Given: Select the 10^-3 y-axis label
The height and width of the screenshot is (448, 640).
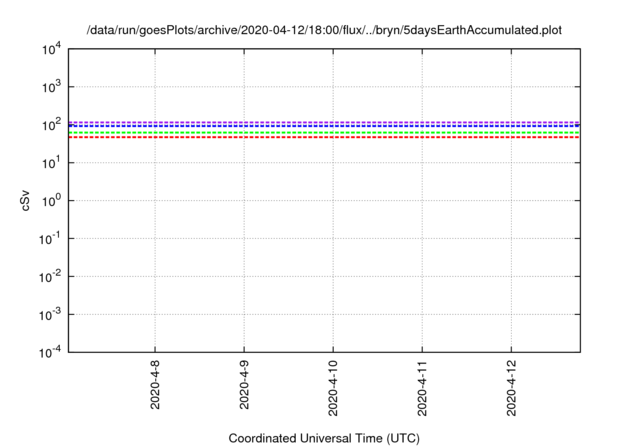Looking at the screenshot, I should [x=50, y=315].
